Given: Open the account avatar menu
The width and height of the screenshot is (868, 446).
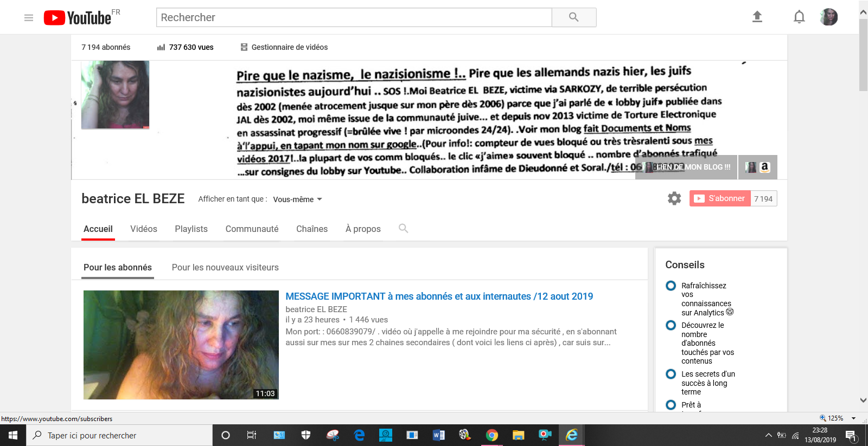Looking at the screenshot, I should (x=829, y=17).
